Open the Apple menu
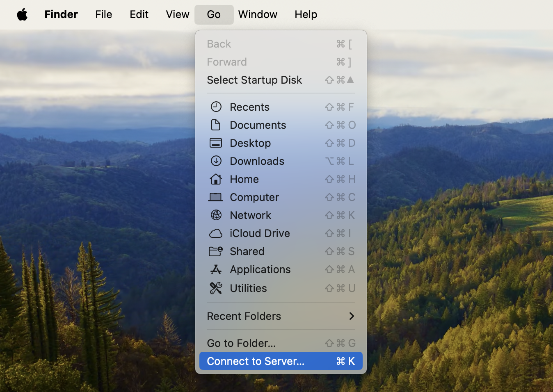Image resolution: width=553 pixels, height=392 pixels. click(22, 14)
